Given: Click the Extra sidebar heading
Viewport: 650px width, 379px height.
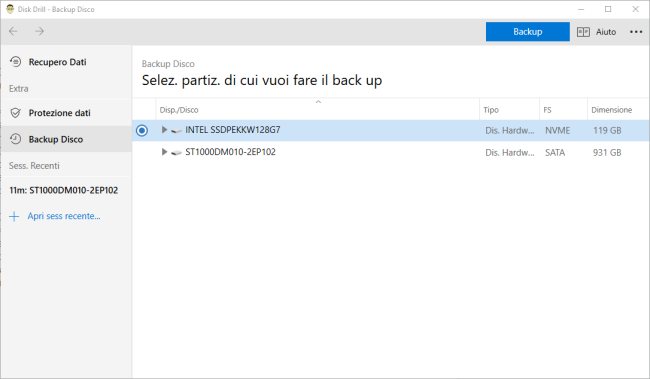Looking at the screenshot, I should (x=19, y=88).
